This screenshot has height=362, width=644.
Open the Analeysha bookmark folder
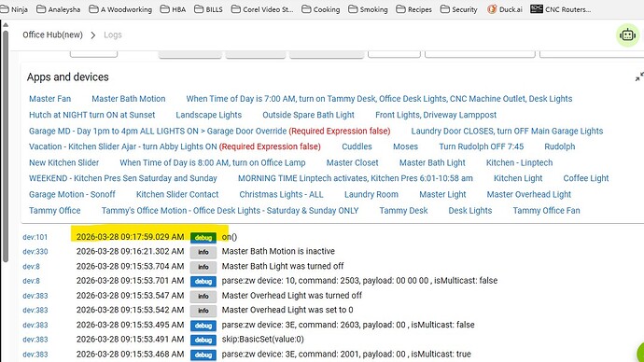pyautogui.click(x=58, y=9)
